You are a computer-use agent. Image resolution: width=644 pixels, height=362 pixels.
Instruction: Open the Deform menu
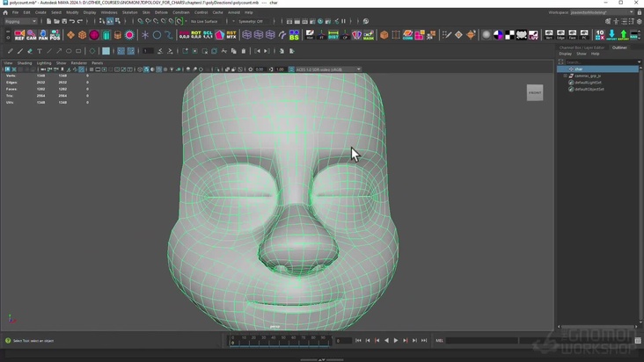tap(161, 12)
